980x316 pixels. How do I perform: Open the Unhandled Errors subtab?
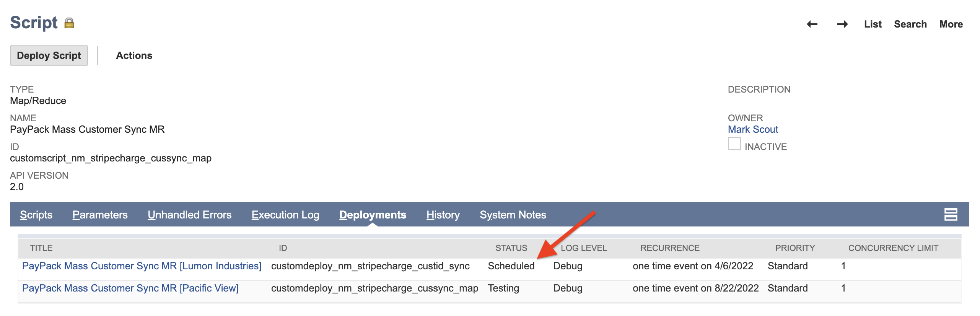coord(189,215)
